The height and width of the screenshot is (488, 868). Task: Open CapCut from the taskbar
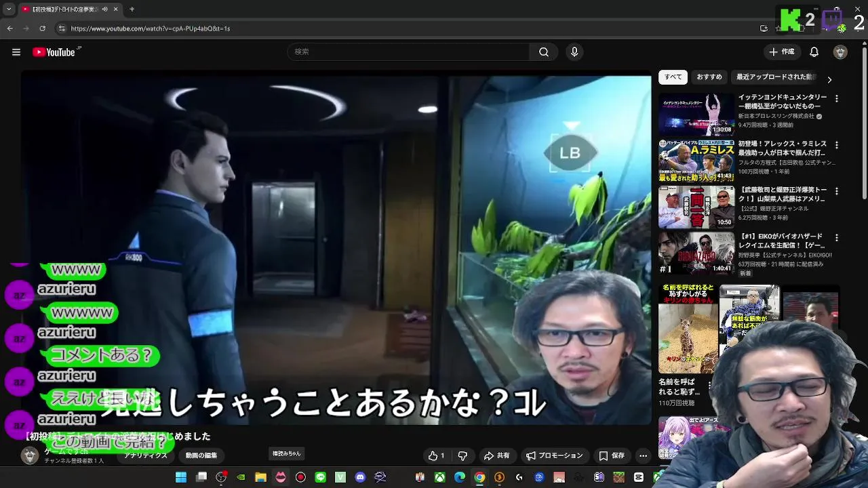point(639,477)
